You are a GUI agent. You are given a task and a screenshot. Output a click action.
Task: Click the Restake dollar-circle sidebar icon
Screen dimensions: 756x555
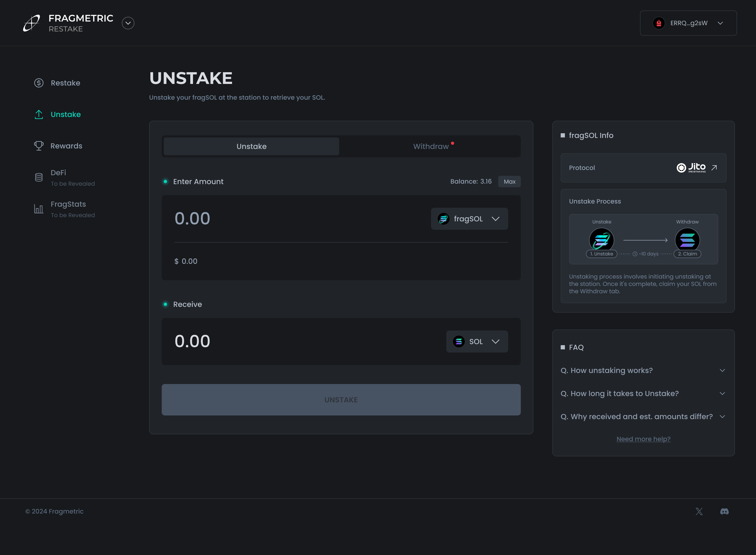[39, 83]
